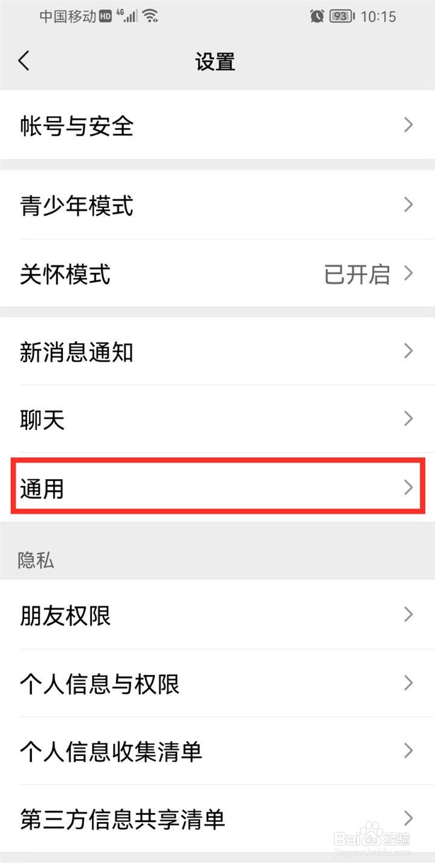Open the 通用 general settings
The height and width of the screenshot is (868, 435).
pos(217,487)
